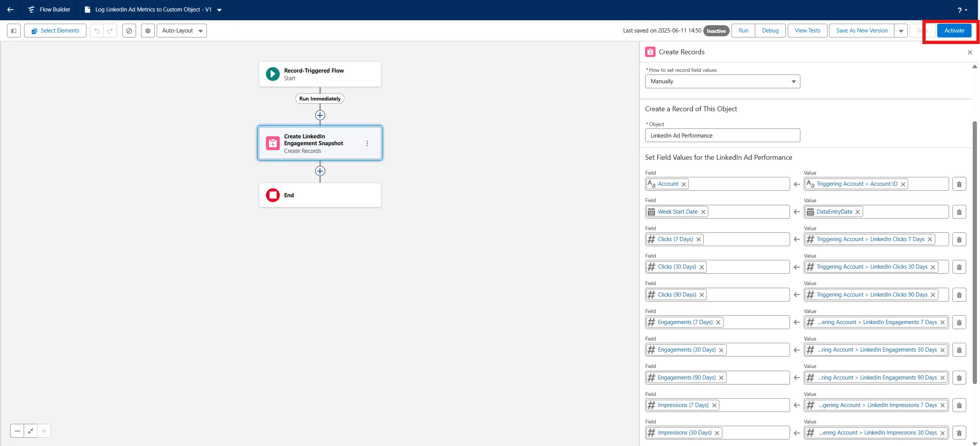Screen dimensions: 980x446
Task: Add element after Run Immediately
Action: (320, 115)
